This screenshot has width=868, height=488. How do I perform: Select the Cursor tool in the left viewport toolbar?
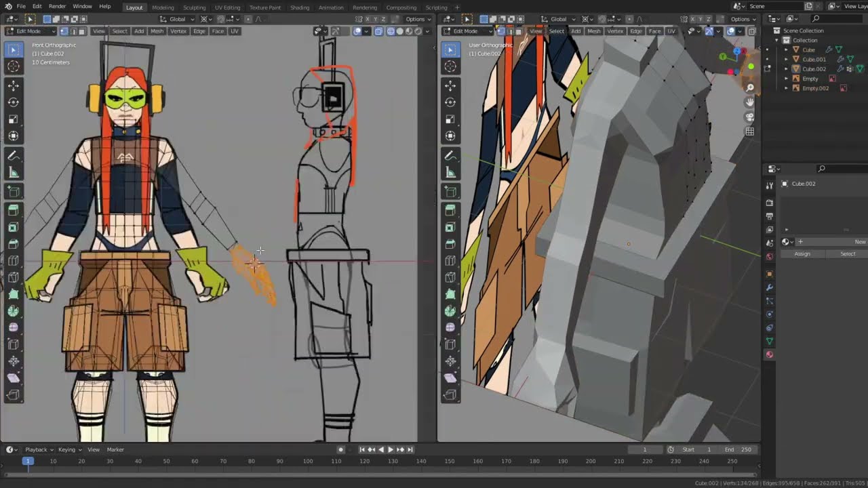pyautogui.click(x=14, y=66)
